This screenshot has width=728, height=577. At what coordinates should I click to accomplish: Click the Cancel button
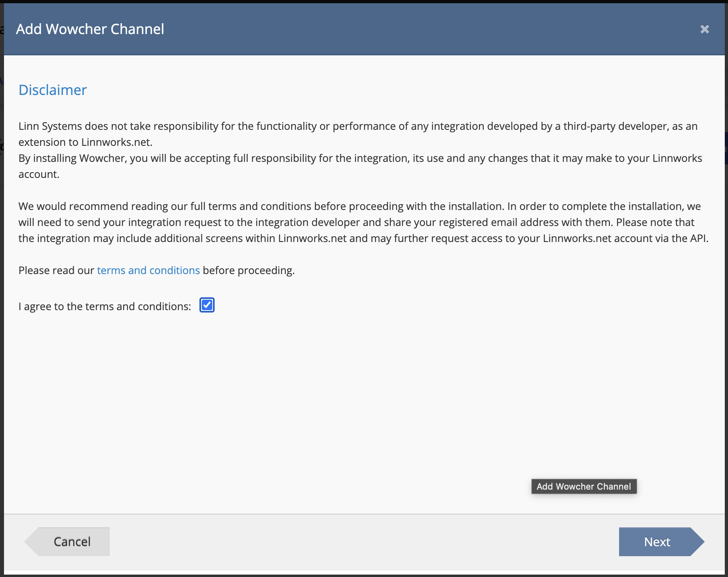pyautogui.click(x=67, y=542)
